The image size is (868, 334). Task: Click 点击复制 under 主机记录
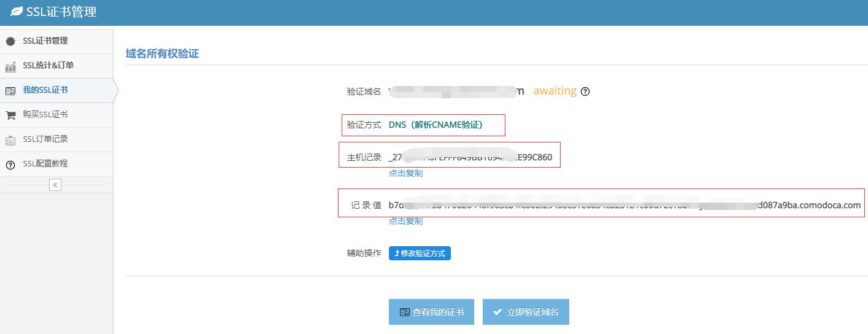pyautogui.click(x=405, y=173)
